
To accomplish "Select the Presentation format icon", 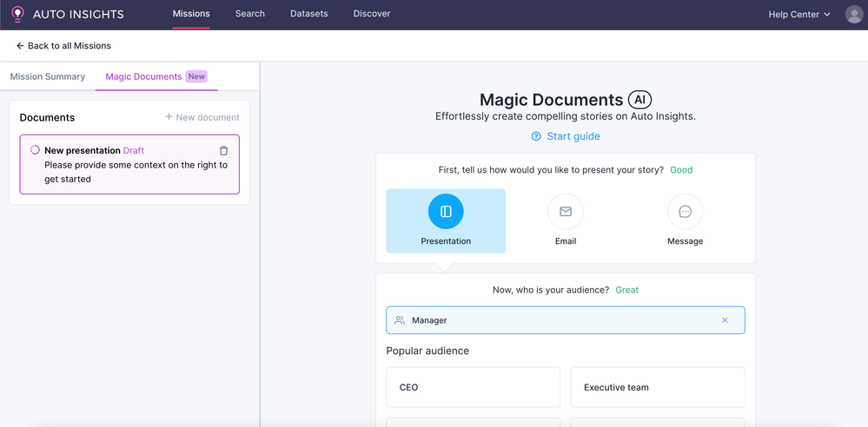I will pyautogui.click(x=446, y=211).
